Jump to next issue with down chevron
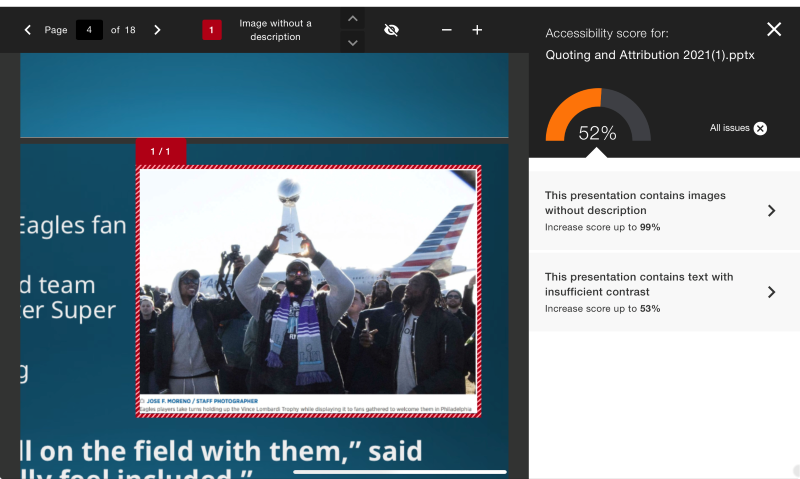The width and height of the screenshot is (800, 479). 352,43
